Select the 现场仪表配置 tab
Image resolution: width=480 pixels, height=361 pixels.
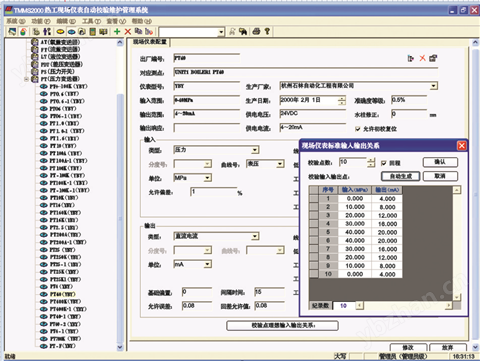pyautogui.click(x=150, y=42)
